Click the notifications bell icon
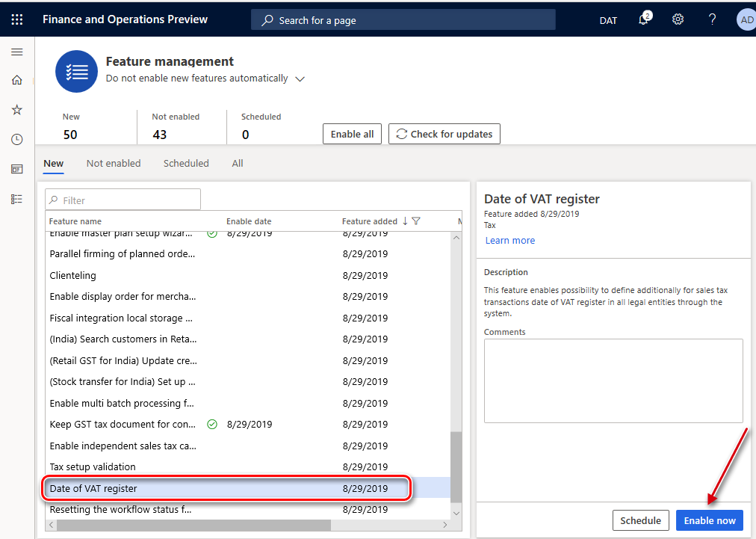The height and width of the screenshot is (539, 756). [644, 19]
